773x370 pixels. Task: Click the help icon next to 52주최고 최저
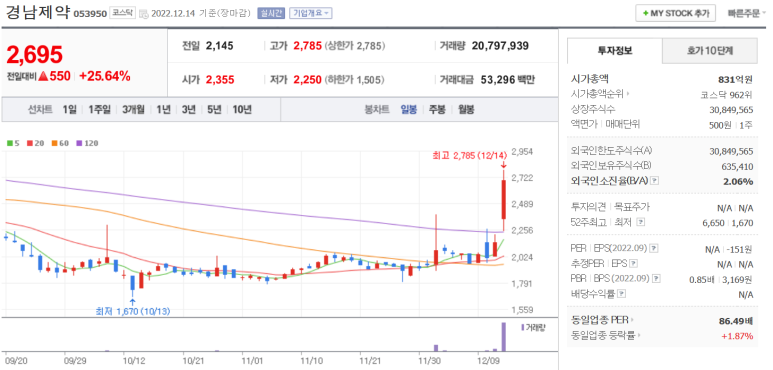tap(640, 222)
